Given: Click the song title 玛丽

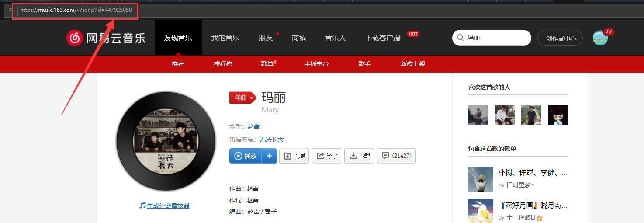Looking at the screenshot, I should (274, 97).
